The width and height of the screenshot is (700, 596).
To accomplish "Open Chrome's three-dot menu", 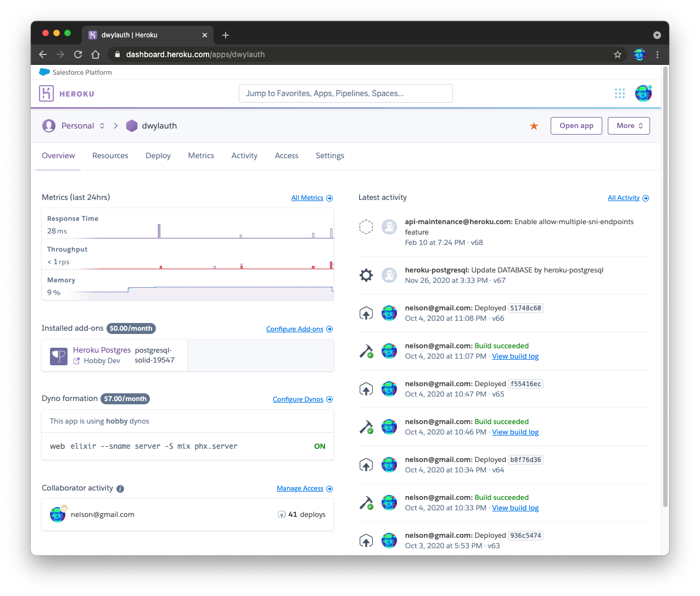I will (657, 54).
